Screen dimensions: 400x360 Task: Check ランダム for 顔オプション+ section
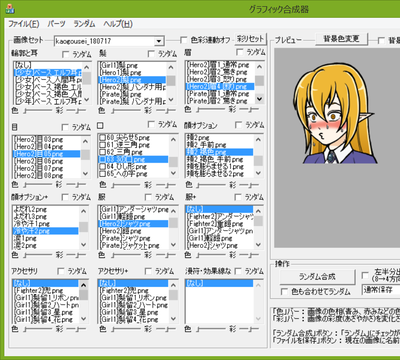coord(65,197)
